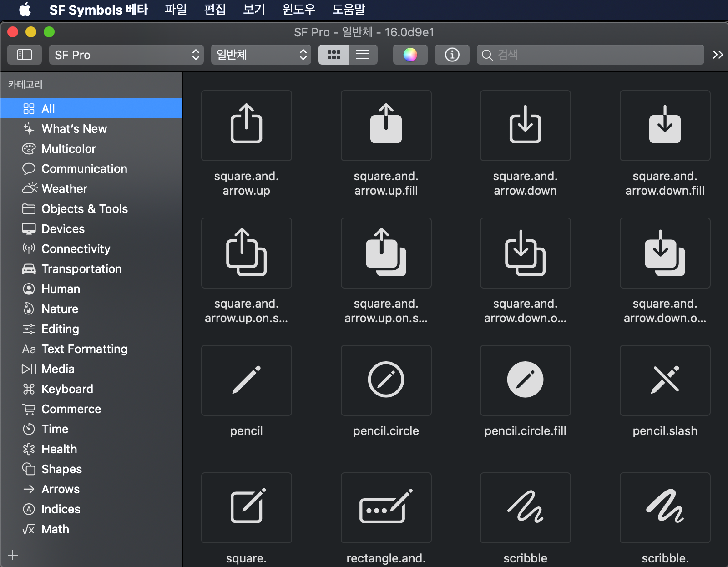Select the thin scribble symbol
Image resolution: width=728 pixels, height=567 pixels.
(526, 508)
